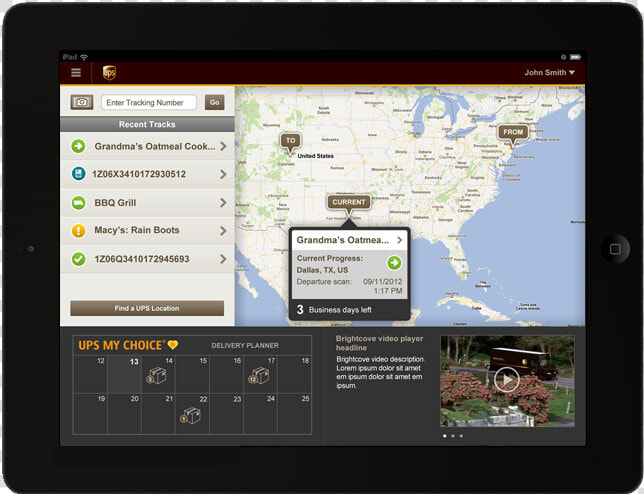Select day 13 in delivery planner
This screenshot has width=644, height=494.
[124, 375]
